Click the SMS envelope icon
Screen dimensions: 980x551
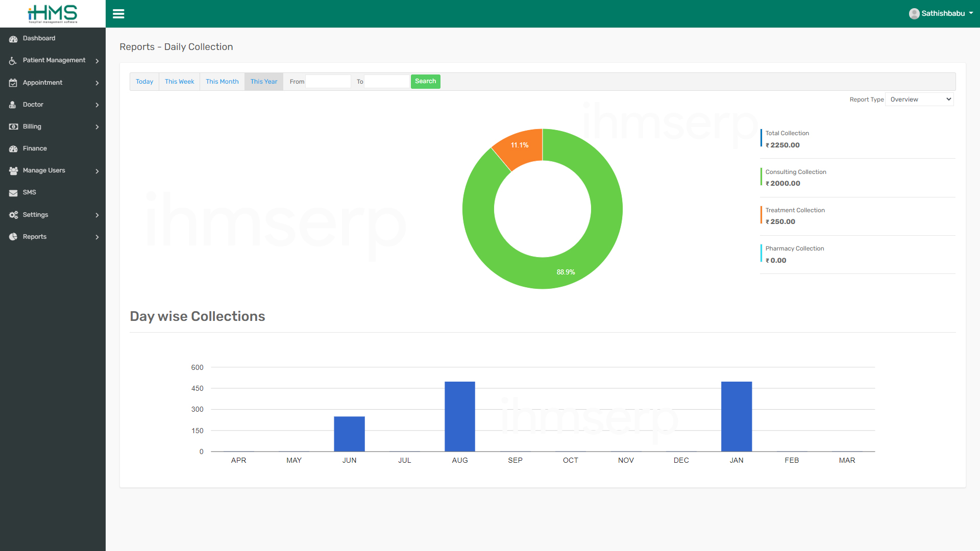[x=13, y=193]
